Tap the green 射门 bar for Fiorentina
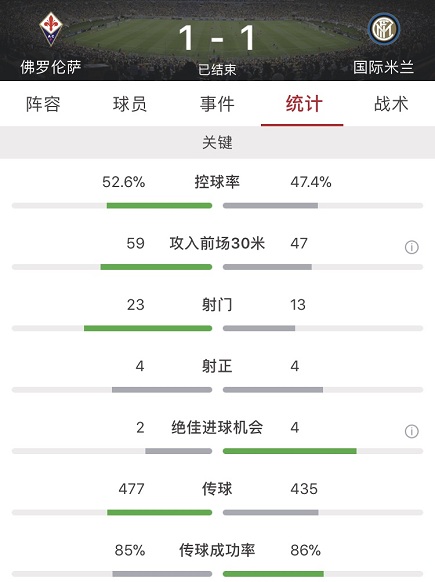Viewport: 435px width, 582px height. point(148,328)
